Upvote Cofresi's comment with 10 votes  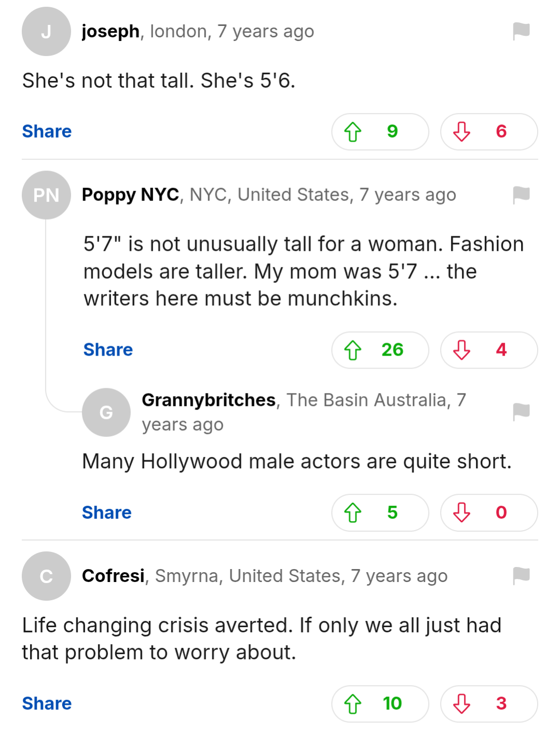pyautogui.click(x=380, y=704)
